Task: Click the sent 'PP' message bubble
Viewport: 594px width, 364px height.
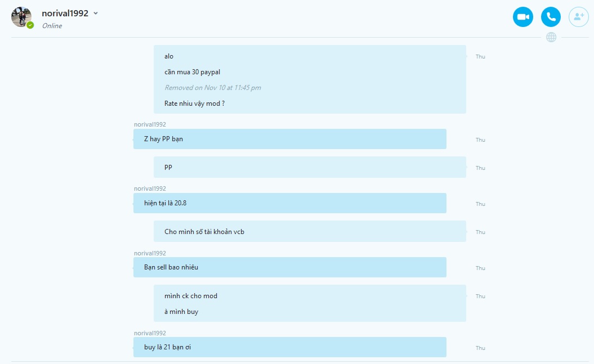Action: coord(310,167)
